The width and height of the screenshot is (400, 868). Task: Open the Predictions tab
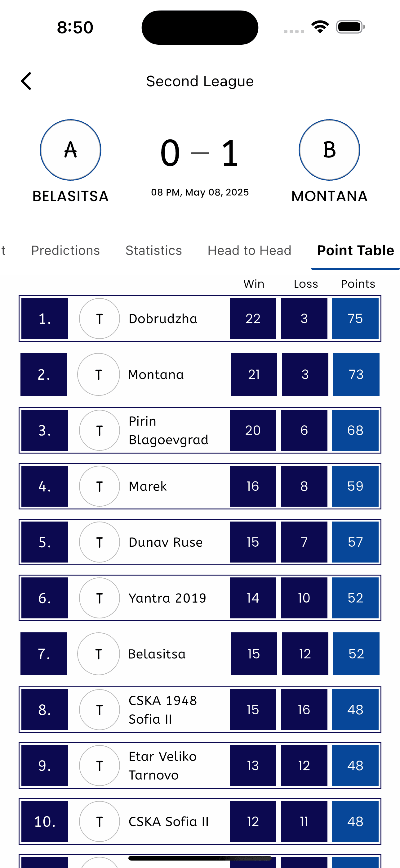click(65, 250)
